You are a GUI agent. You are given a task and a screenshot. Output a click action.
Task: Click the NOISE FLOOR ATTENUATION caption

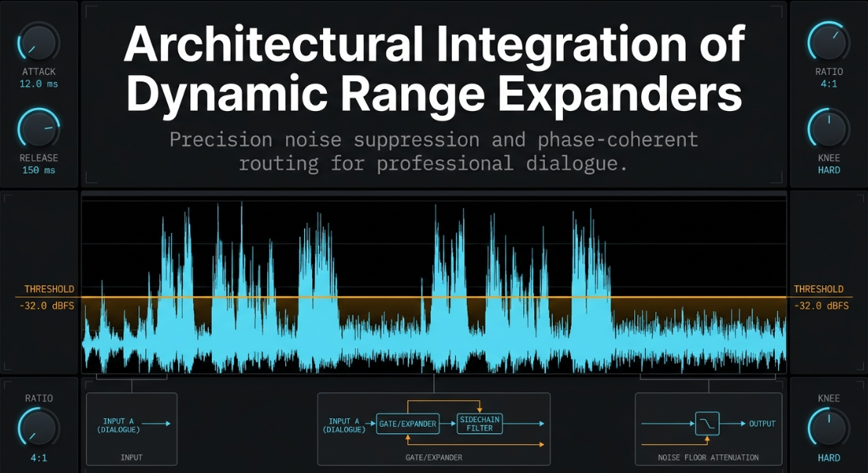tap(708, 457)
